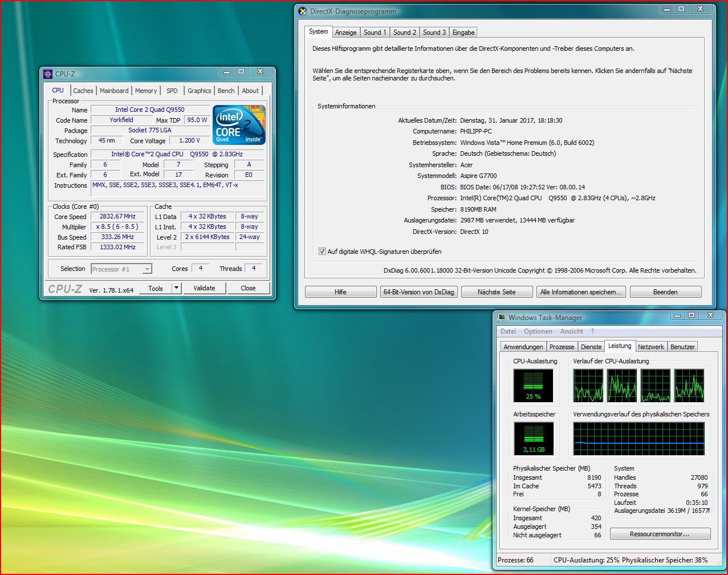The image size is (728, 575).
Task: Open the Mainboard tab in CPU-Z
Action: (114, 91)
